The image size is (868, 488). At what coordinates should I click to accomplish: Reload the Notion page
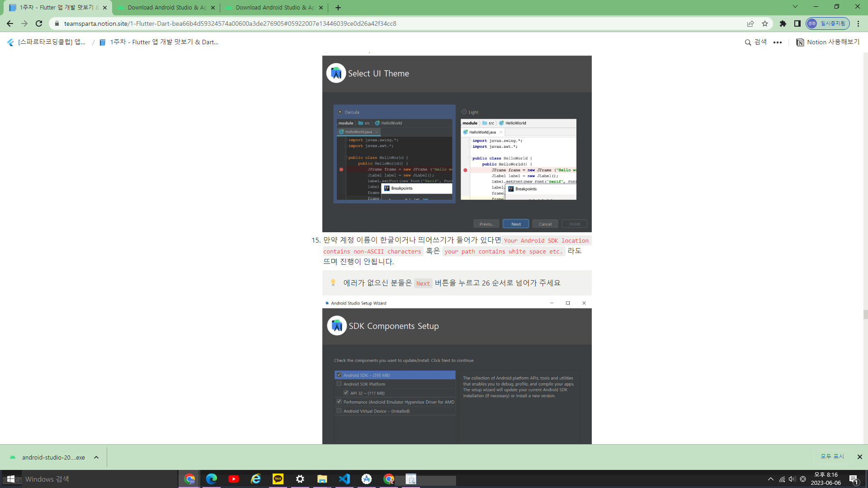[39, 23]
